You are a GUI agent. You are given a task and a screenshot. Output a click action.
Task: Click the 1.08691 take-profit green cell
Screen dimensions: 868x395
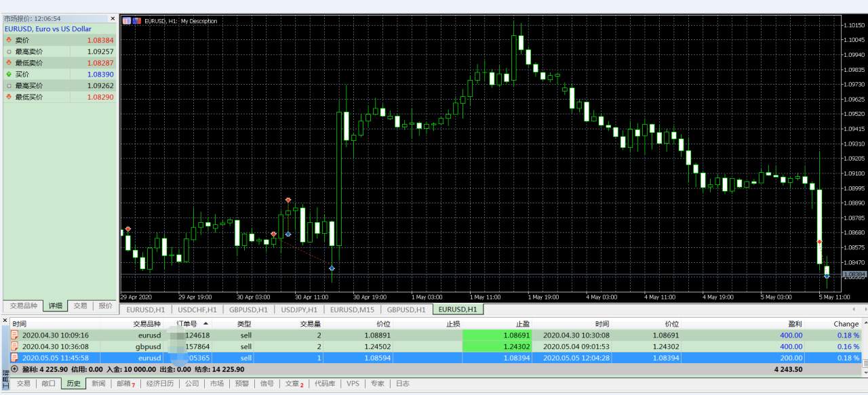tap(497, 335)
